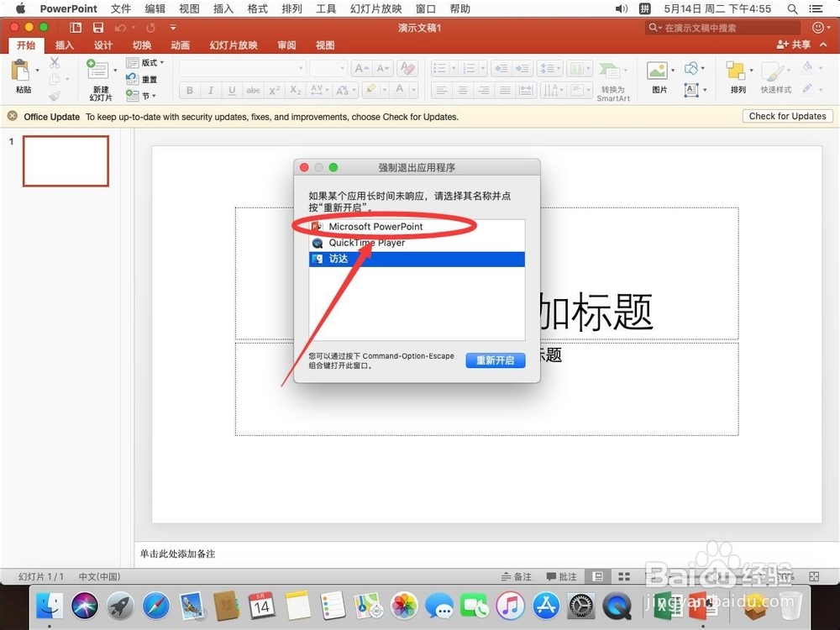840x630 pixels.
Task: Click the notes area 单击此处添加备注
Action: click(178, 554)
